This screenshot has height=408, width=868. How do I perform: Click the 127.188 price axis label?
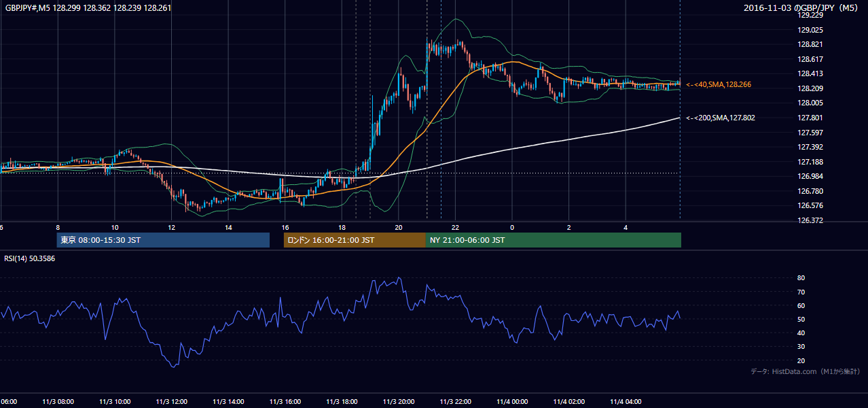coord(810,162)
